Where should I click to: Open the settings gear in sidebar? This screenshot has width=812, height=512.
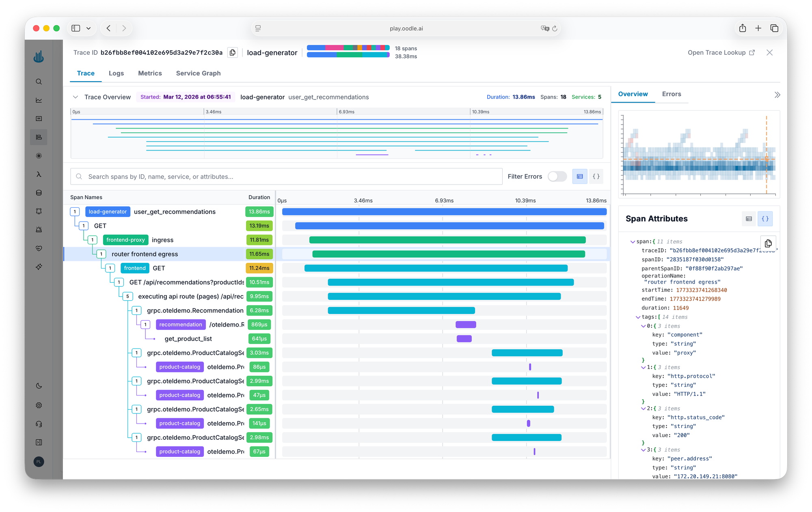click(39, 405)
